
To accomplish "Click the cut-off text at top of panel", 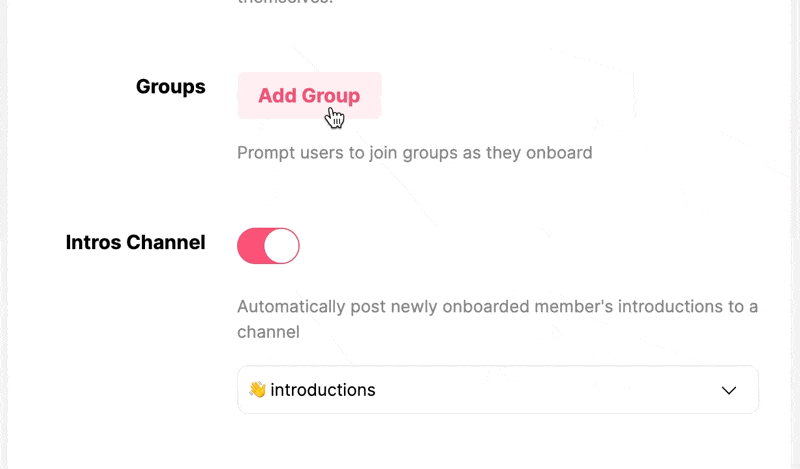I will pyautogui.click(x=285, y=2).
